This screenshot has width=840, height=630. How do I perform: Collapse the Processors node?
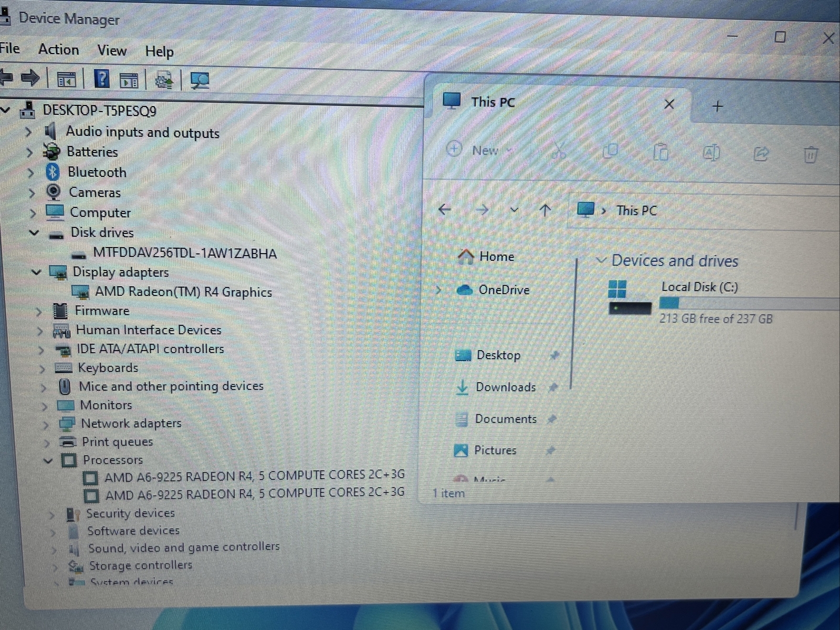point(48,460)
